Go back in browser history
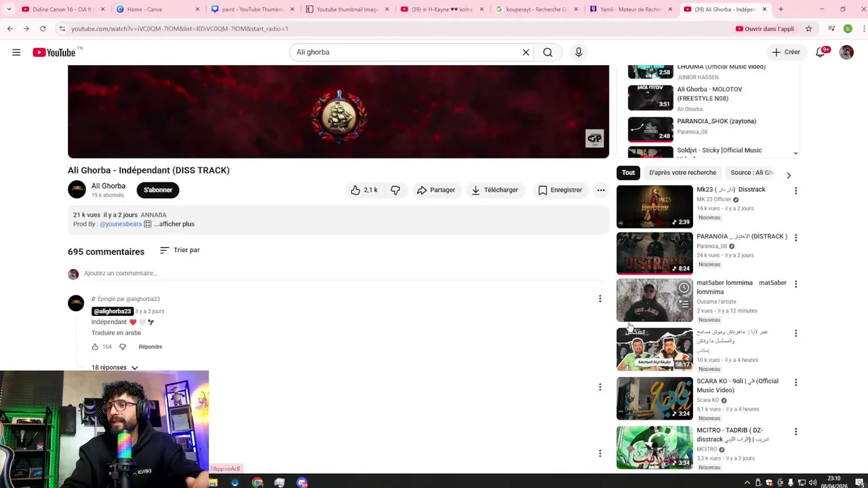The image size is (868, 488). [10, 28]
